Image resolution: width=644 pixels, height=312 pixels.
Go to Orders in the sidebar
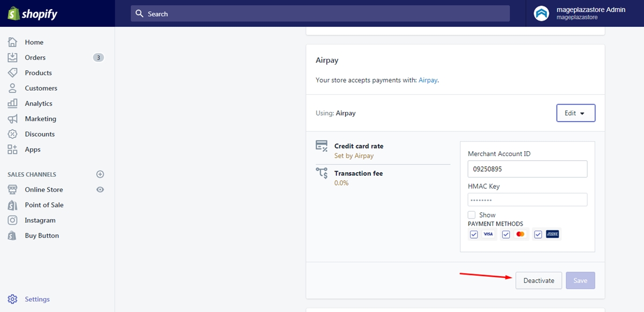(35, 57)
